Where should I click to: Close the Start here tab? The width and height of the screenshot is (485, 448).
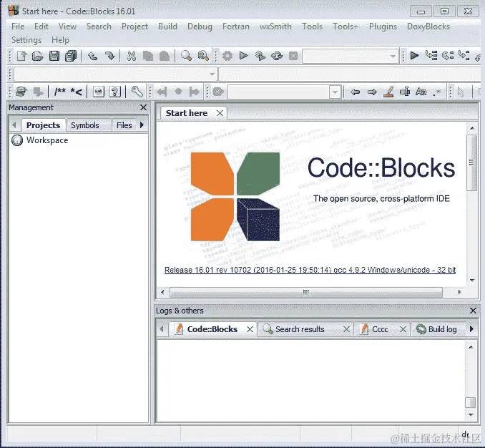pos(220,113)
